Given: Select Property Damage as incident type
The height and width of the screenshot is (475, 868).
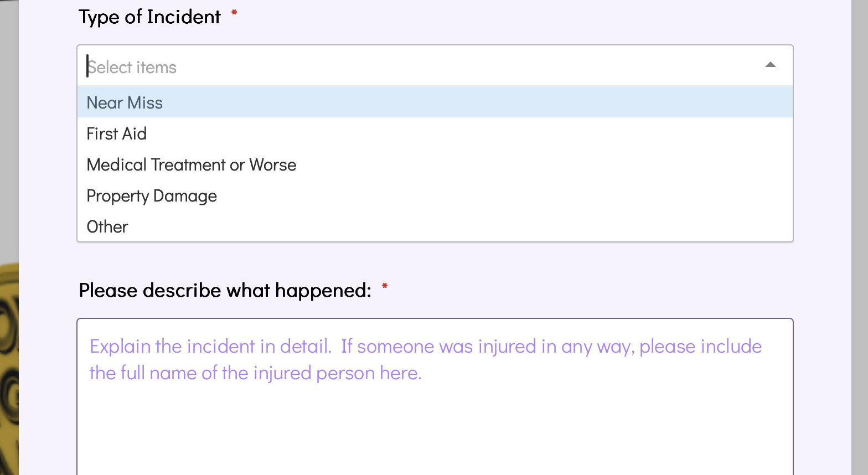Looking at the screenshot, I should (x=151, y=195).
